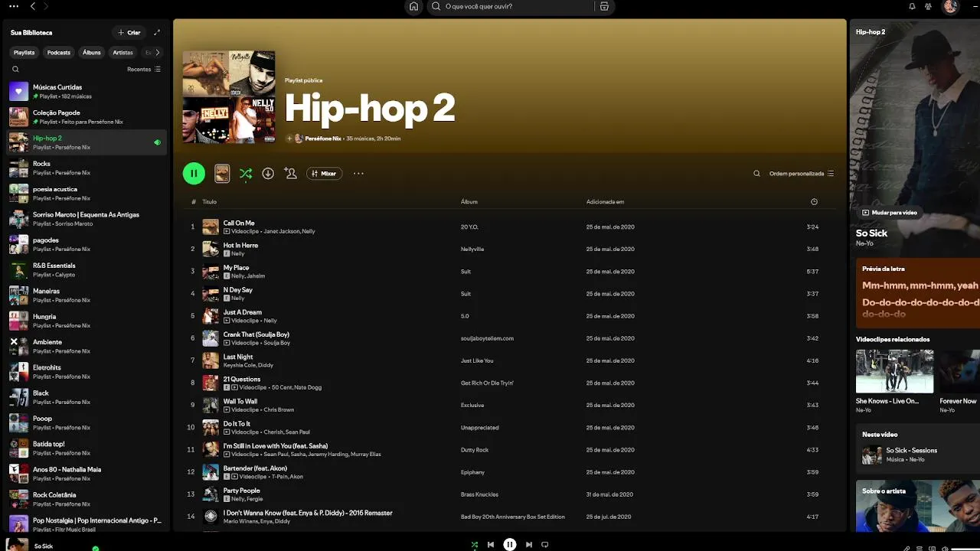Sort by the Álbum column header

click(x=469, y=202)
